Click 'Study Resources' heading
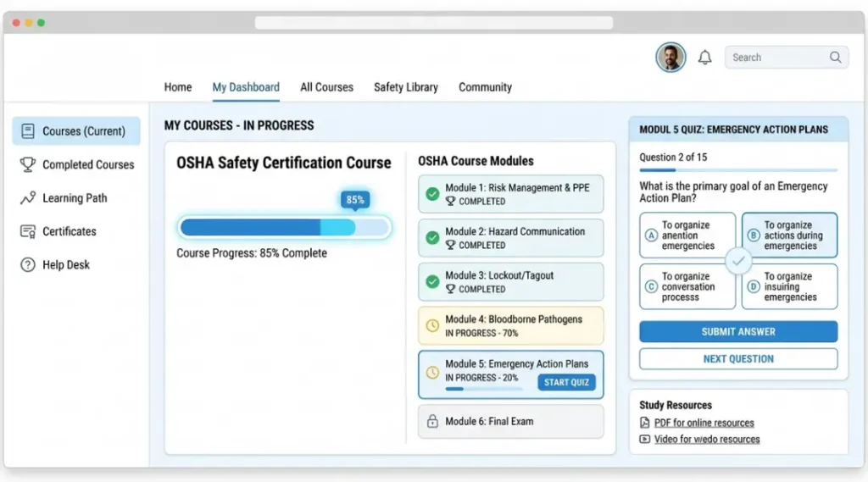 pos(676,405)
